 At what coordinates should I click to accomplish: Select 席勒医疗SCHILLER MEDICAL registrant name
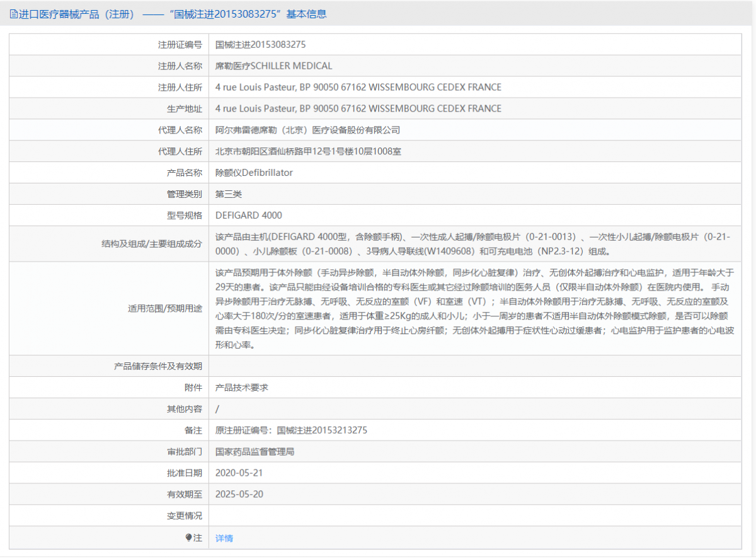[x=274, y=66]
